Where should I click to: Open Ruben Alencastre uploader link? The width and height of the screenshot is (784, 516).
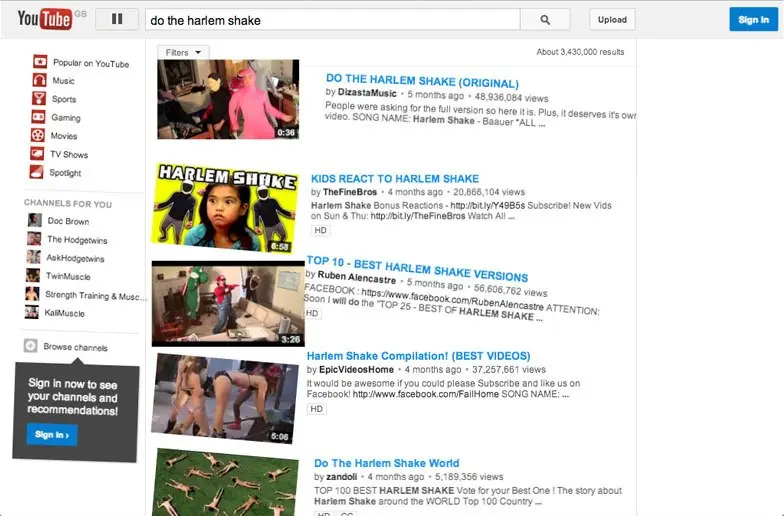coord(356,277)
